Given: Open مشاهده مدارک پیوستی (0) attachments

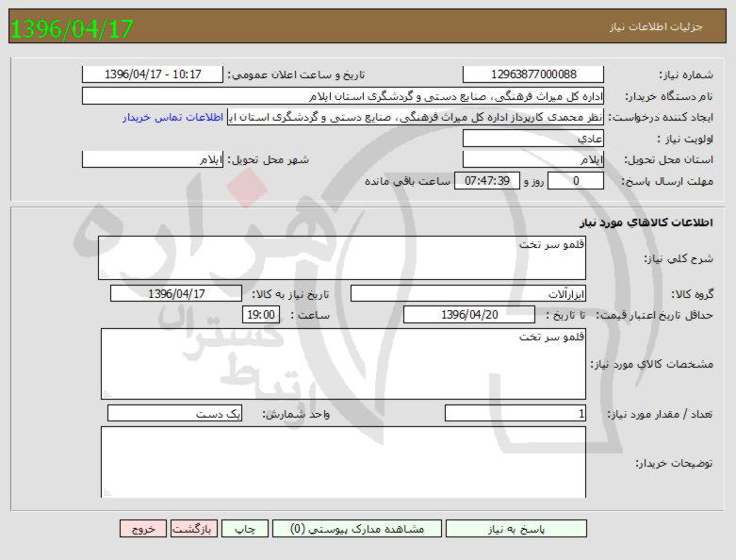Looking at the screenshot, I should coord(358,529).
